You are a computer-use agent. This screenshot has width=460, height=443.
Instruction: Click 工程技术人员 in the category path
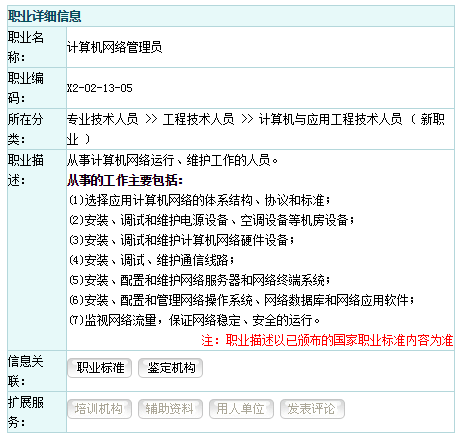pos(199,119)
